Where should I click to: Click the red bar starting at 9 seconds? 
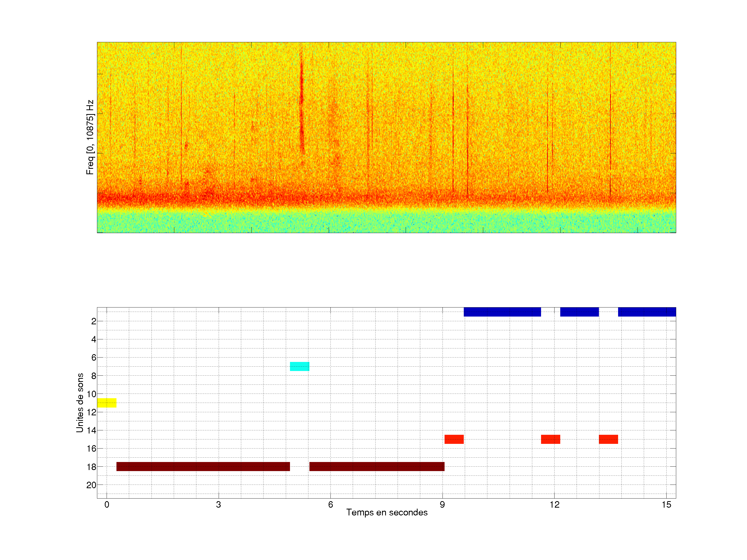454,439
